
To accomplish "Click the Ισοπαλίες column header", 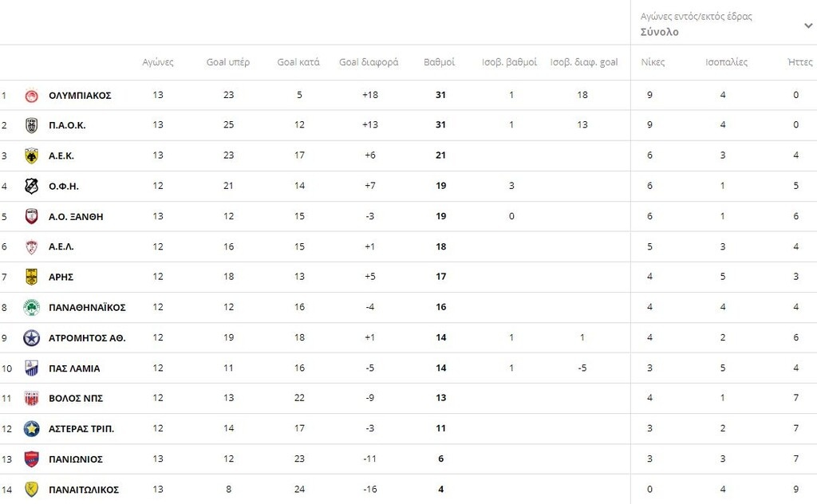I will point(726,62).
